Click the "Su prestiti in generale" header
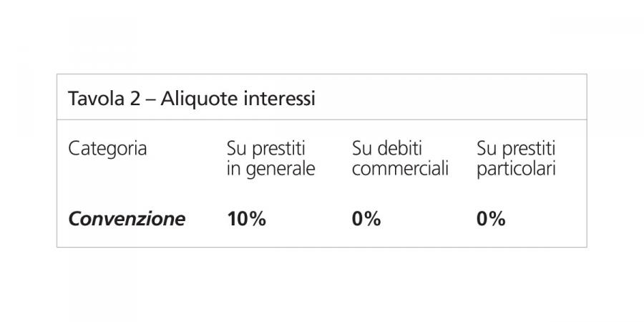This screenshot has width=644, height=322. coord(270,160)
